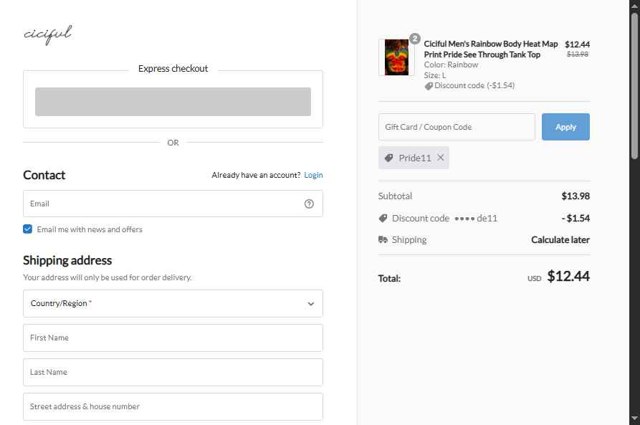Click the Login link

313,175
